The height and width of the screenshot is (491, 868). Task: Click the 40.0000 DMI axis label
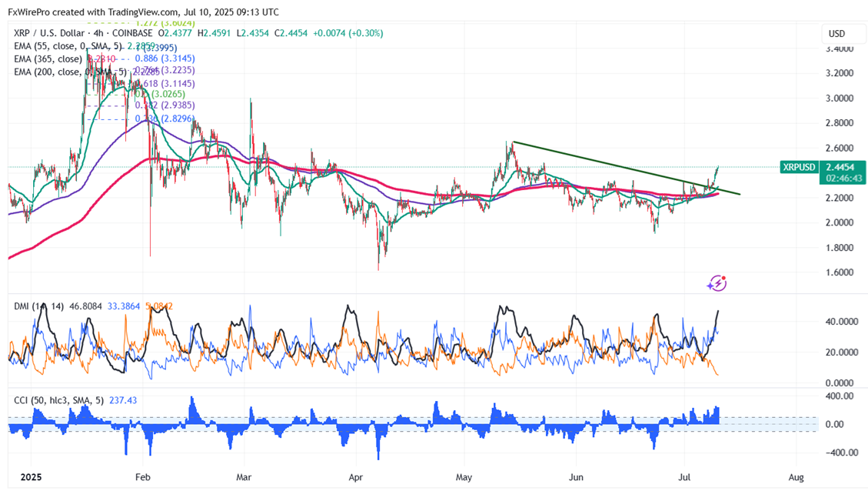pyautogui.click(x=842, y=322)
